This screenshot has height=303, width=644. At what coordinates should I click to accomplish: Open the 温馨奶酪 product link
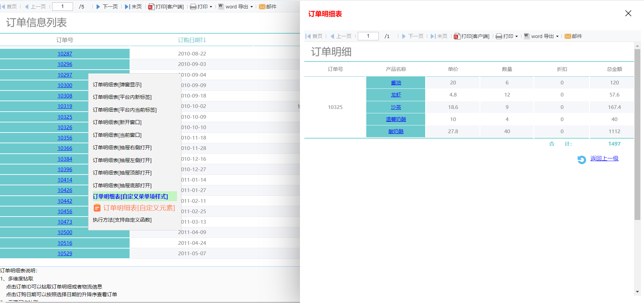point(396,119)
